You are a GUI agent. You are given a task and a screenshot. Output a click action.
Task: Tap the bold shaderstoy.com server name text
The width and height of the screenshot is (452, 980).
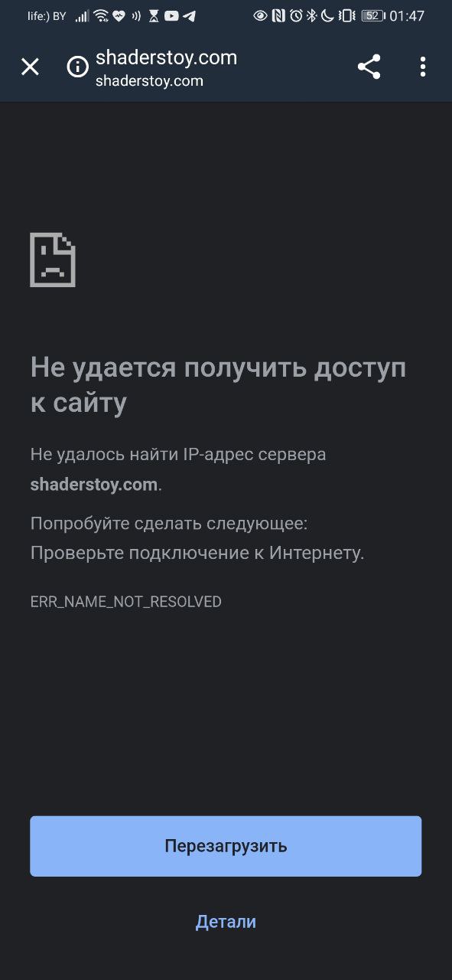coord(94,485)
